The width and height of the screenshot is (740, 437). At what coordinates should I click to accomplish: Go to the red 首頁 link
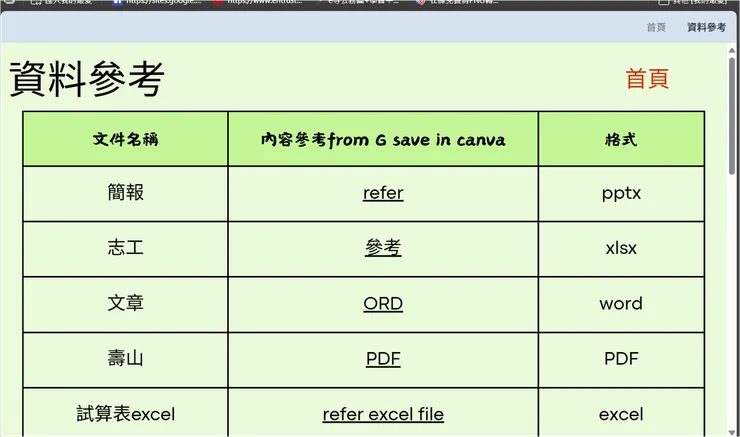point(647,79)
